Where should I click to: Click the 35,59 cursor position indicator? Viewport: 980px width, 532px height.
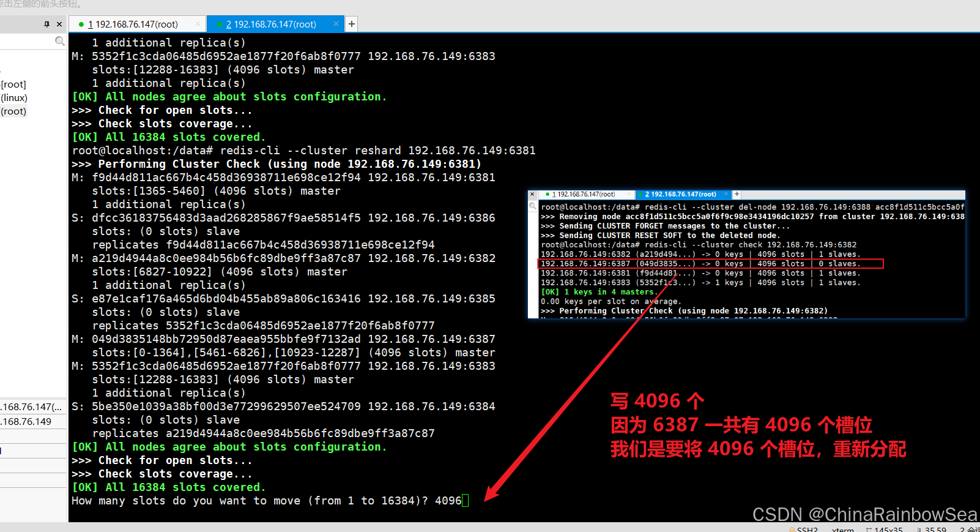[x=932, y=529]
